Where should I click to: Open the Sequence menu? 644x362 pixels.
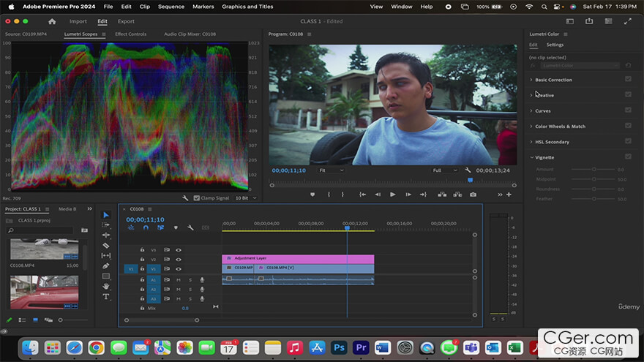(x=171, y=7)
